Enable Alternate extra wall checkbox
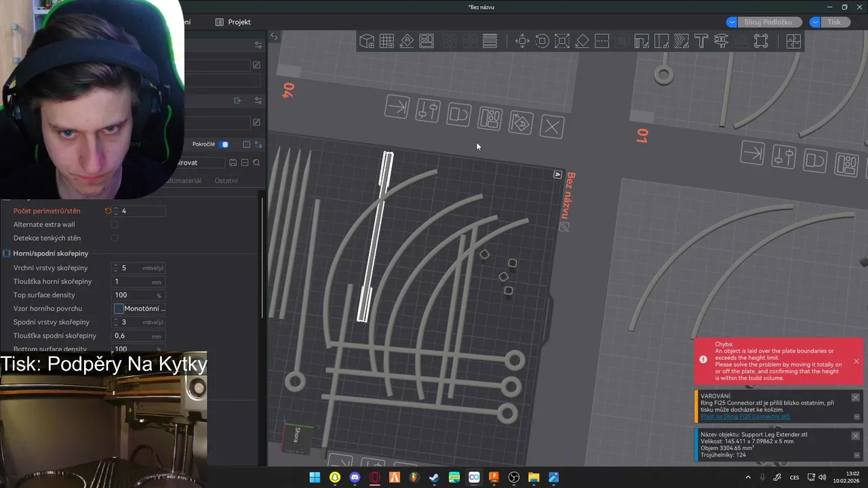The image size is (868, 488). pyautogui.click(x=115, y=224)
